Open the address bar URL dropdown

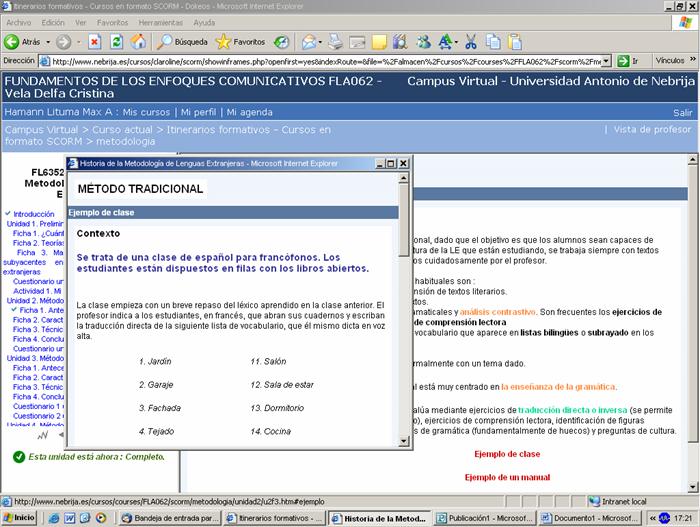tap(606, 61)
